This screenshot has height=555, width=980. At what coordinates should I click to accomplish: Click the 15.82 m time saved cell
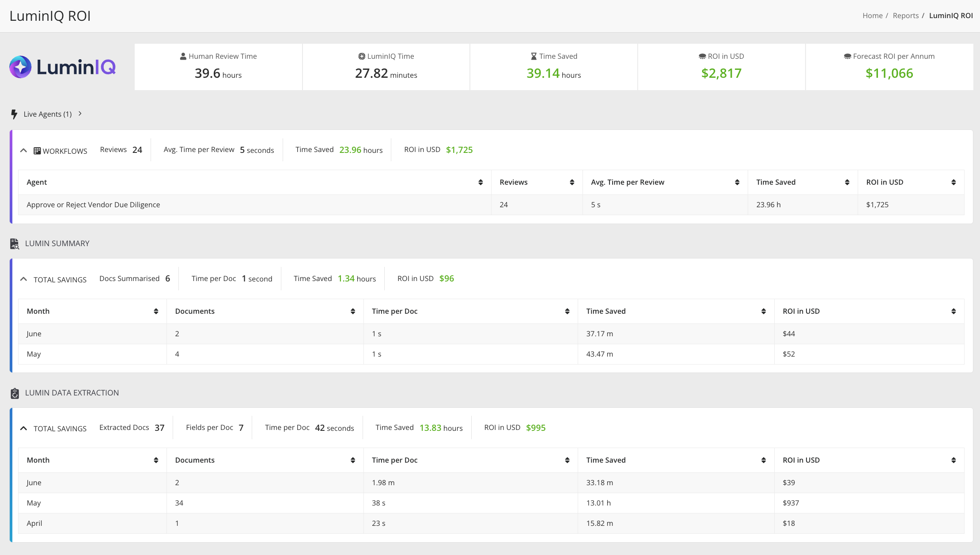676,523
